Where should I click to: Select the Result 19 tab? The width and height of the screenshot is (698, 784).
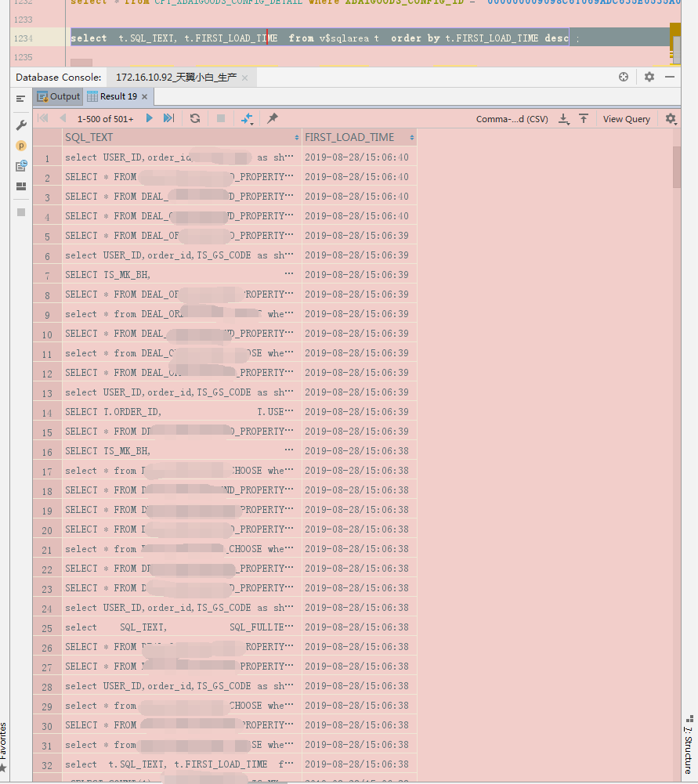tap(118, 96)
